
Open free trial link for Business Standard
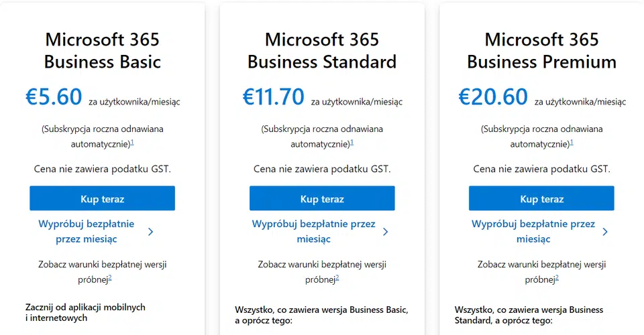pos(313,231)
